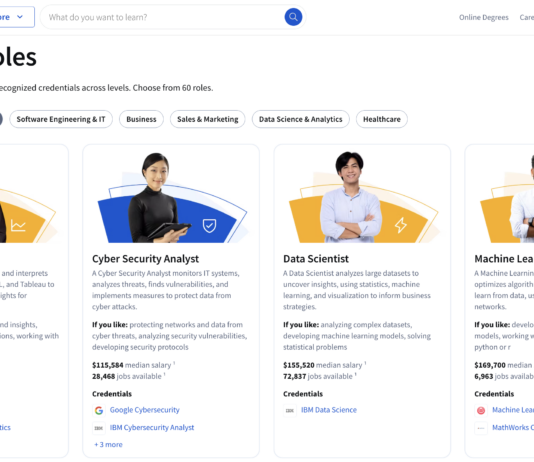
Task: Click the Machine Learning role title
Action: click(x=504, y=259)
